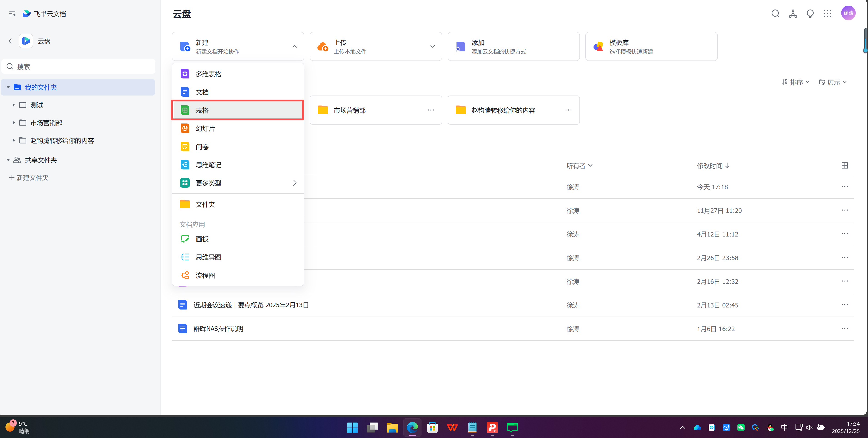The width and height of the screenshot is (868, 438).
Task: Collapse the left sidebar with menu icon
Action: pyautogui.click(x=12, y=14)
